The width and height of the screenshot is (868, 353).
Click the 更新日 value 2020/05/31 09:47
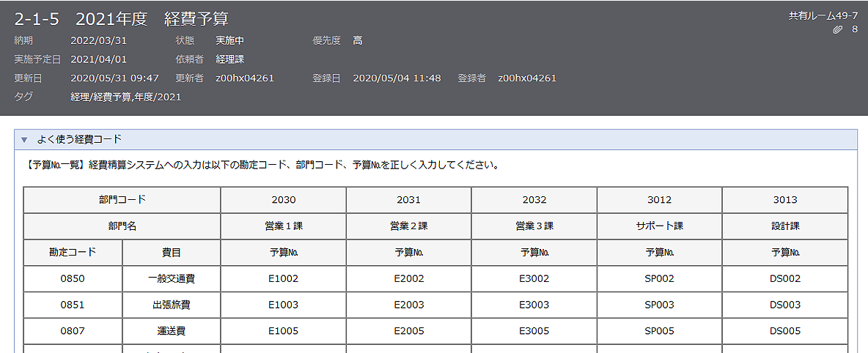click(115, 78)
